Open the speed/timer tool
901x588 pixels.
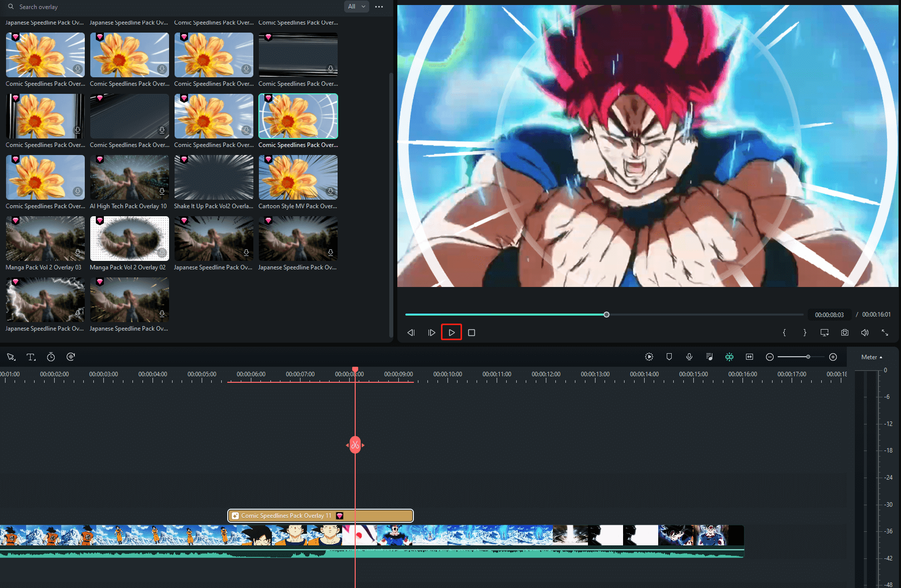(51, 357)
